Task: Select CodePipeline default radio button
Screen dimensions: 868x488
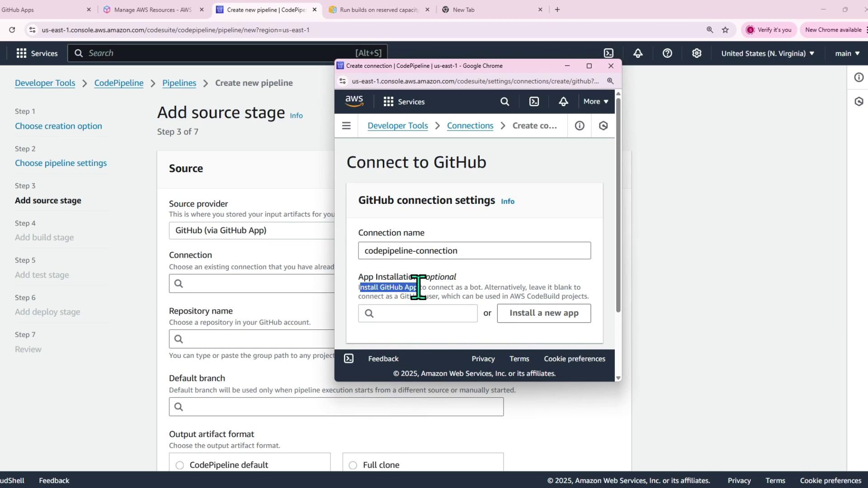Action: pos(180,465)
